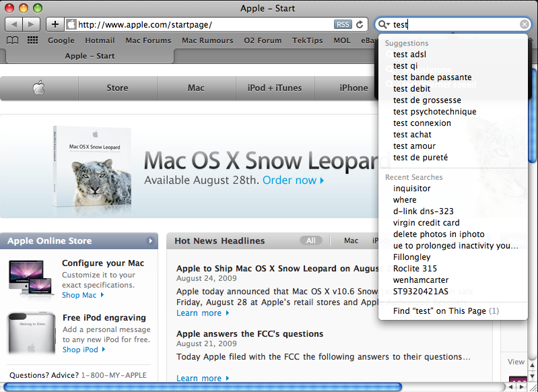
Task: Click the horizontal scrollbar thumb
Action: pos(203,387)
